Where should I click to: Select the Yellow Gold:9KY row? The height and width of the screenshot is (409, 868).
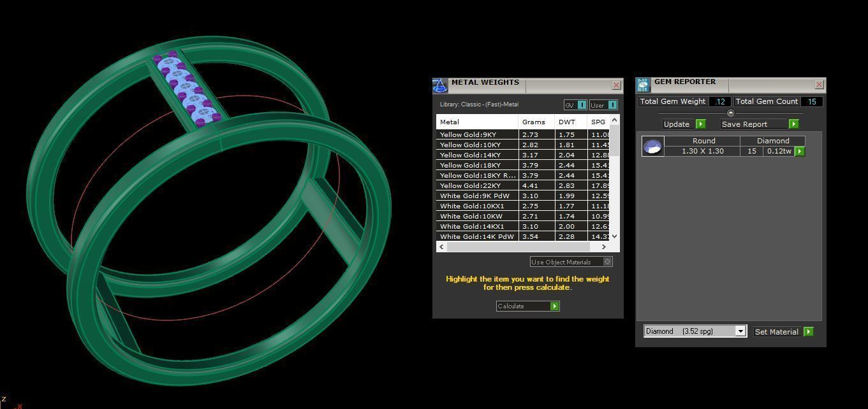point(523,134)
